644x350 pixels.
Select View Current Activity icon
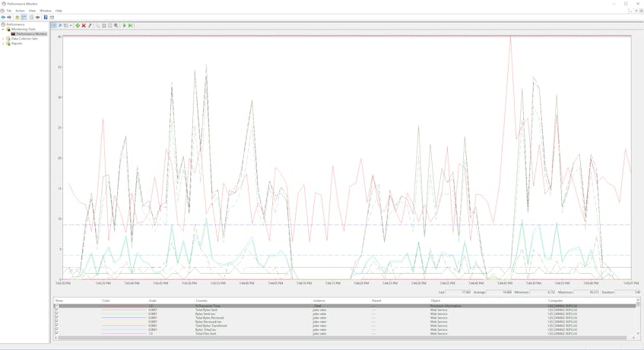point(54,25)
